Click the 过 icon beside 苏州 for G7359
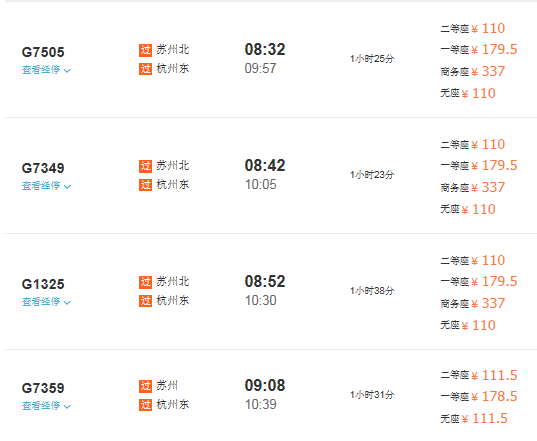Viewport: 537px width, 441px height. pyautogui.click(x=145, y=386)
